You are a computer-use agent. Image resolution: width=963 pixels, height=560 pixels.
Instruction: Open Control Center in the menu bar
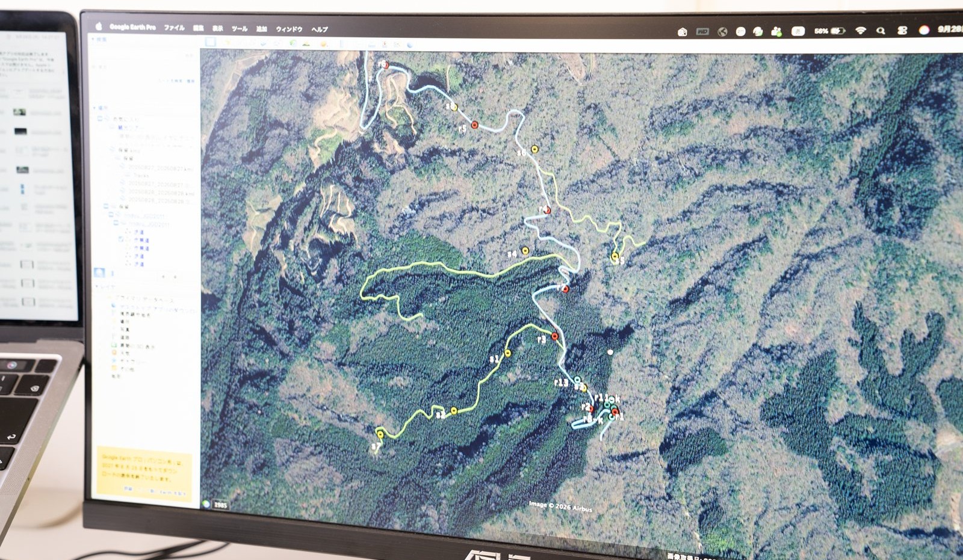902,31
